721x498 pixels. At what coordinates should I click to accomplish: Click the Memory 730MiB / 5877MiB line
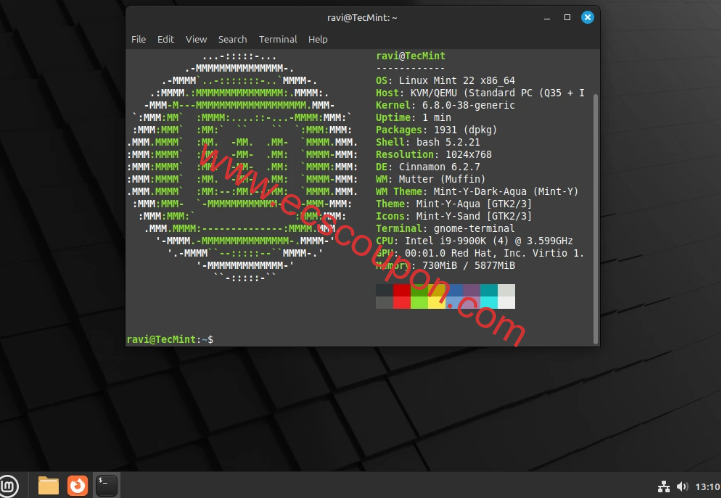(445, 266)
